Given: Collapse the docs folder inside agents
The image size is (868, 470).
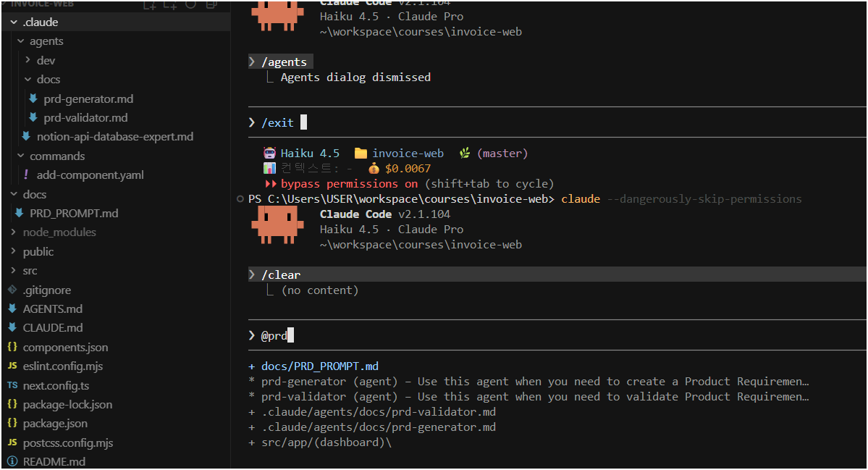Looking at the screenshot, I should click(x=28, y=79).
